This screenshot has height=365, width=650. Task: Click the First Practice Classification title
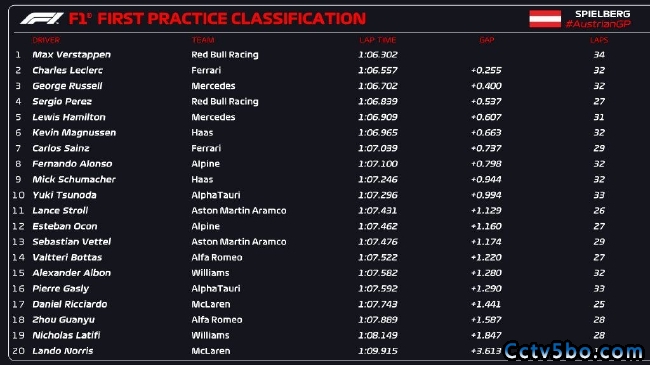217,19
